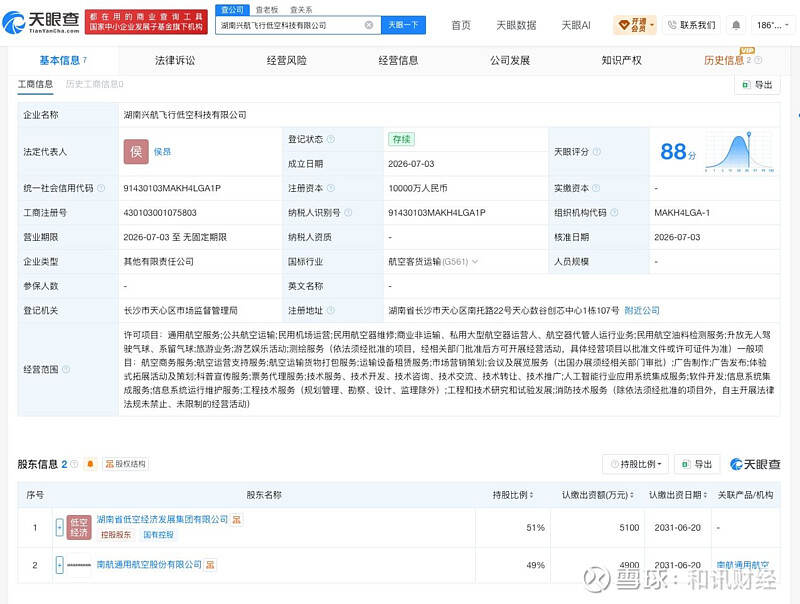Go to 首页 in the header
800x604 pixels.
pyautogui.click(x=461, y=25)
